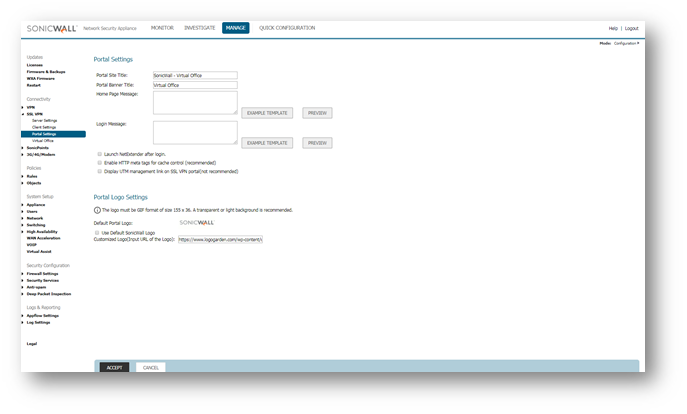Click the info icon under Portal Logo Settings
The width and height of the screenshot is (687, 414).
(97, 210)
